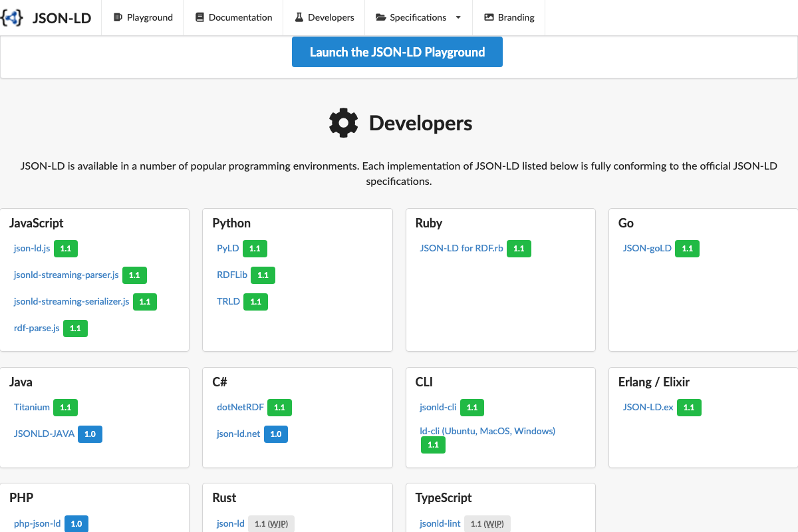Click the Branding image icon
Viewport: 798px width, 532px height.
click(489, 17)
